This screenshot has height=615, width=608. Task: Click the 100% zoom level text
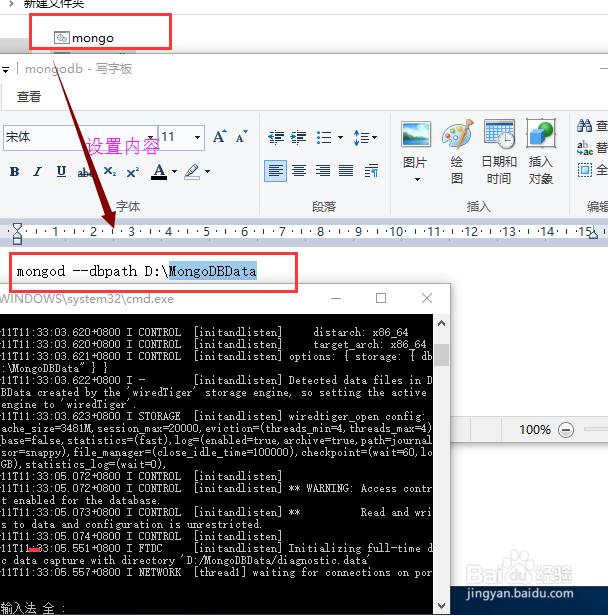(x=535, y=430)
